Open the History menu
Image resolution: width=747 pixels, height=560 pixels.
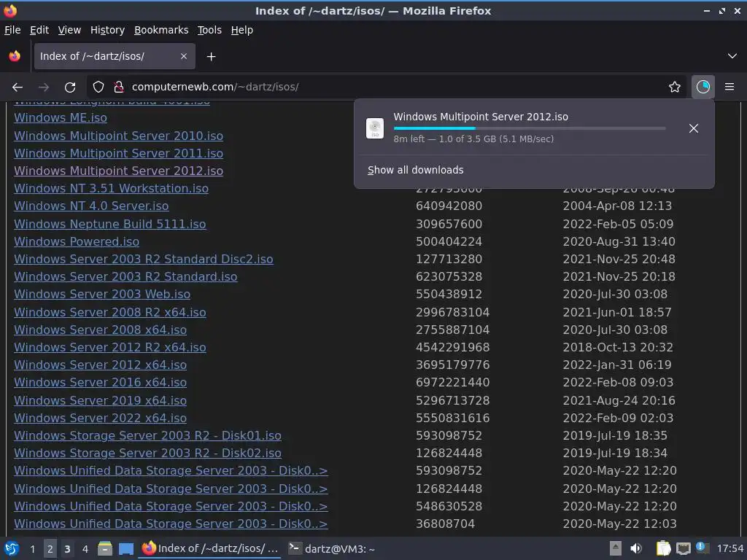107,30
